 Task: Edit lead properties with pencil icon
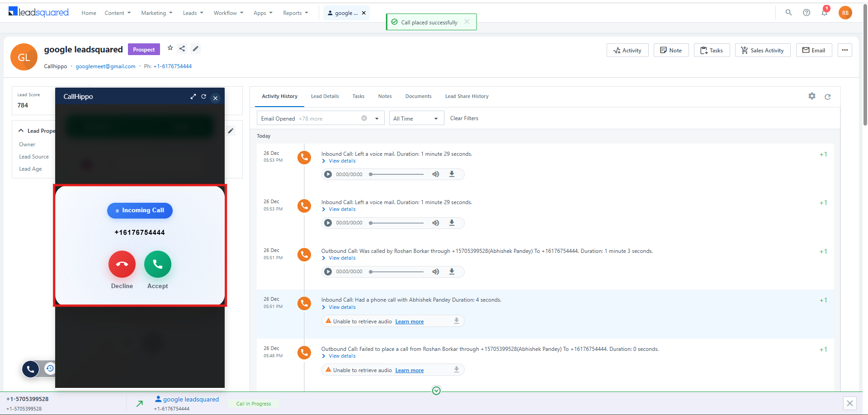click(x=231, y=131)
